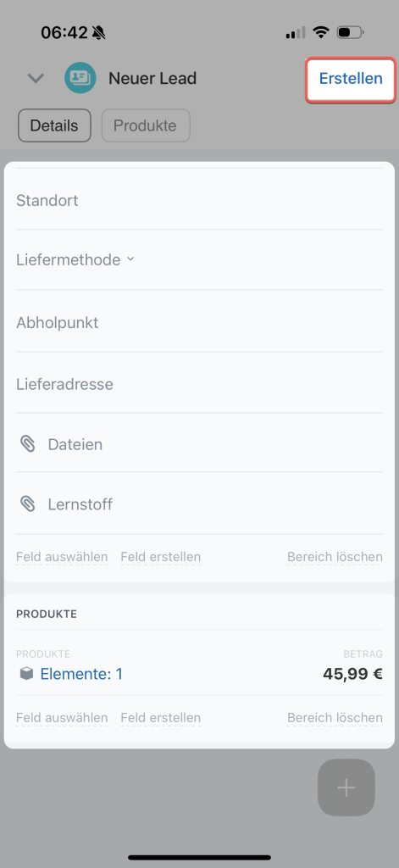
Task: Tap Erstellen to create the lead
Action: point(351,79)
